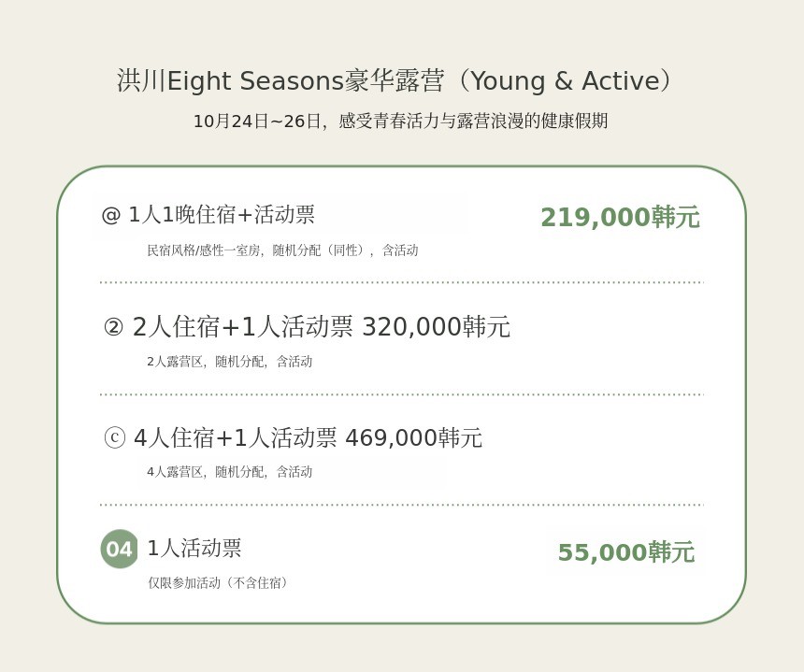This screenshot has width=804, height=672.
Task: Click the dotted divider below the first option
Action: 402,281
